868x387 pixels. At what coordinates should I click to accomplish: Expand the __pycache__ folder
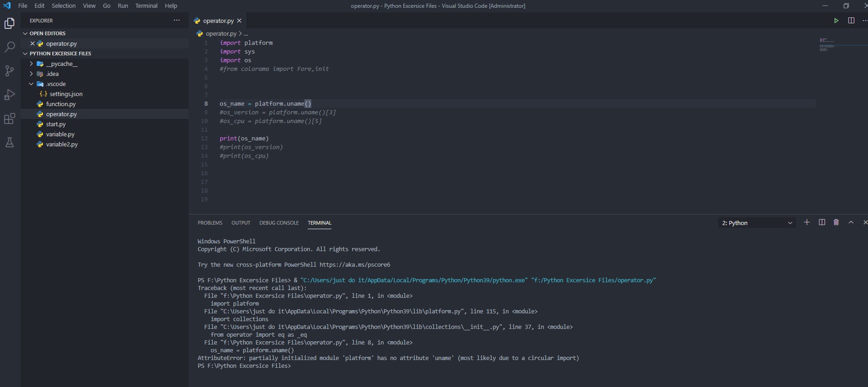31,64
